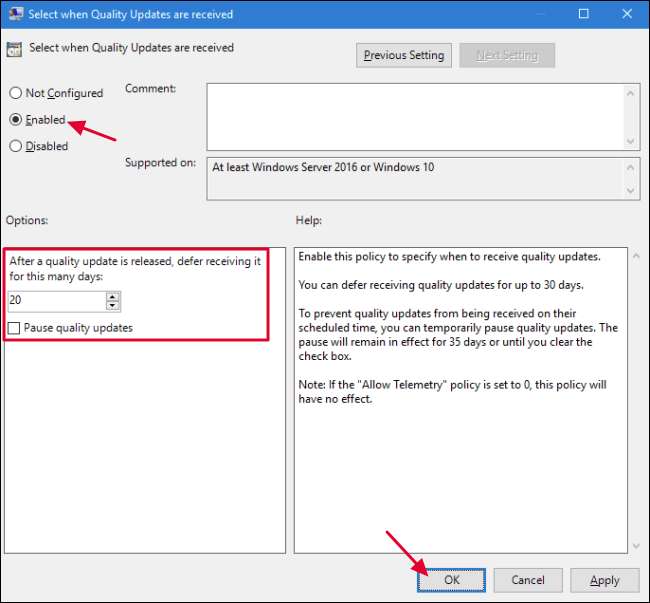Screen dimensions: 650x603
Task: Click 'At least Windows Server 2016 or Windows 10' text
Action: pyautogui.click(x=323, y=167)
